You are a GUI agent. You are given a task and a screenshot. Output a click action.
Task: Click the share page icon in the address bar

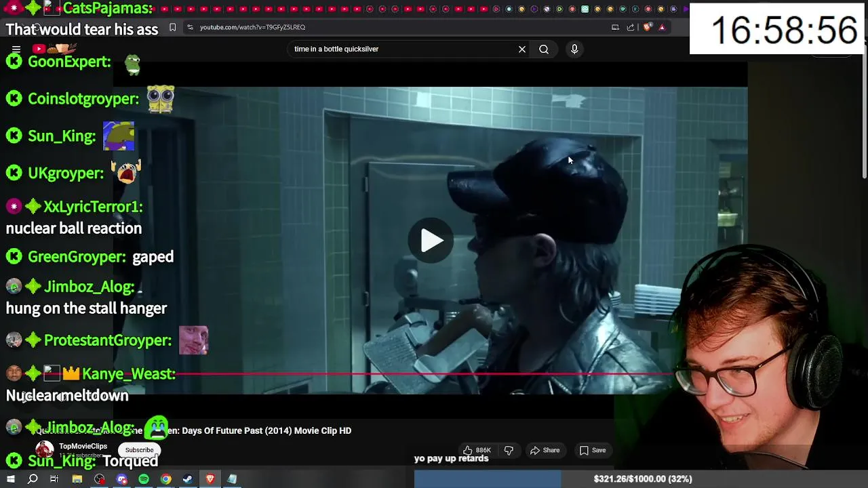631,27
